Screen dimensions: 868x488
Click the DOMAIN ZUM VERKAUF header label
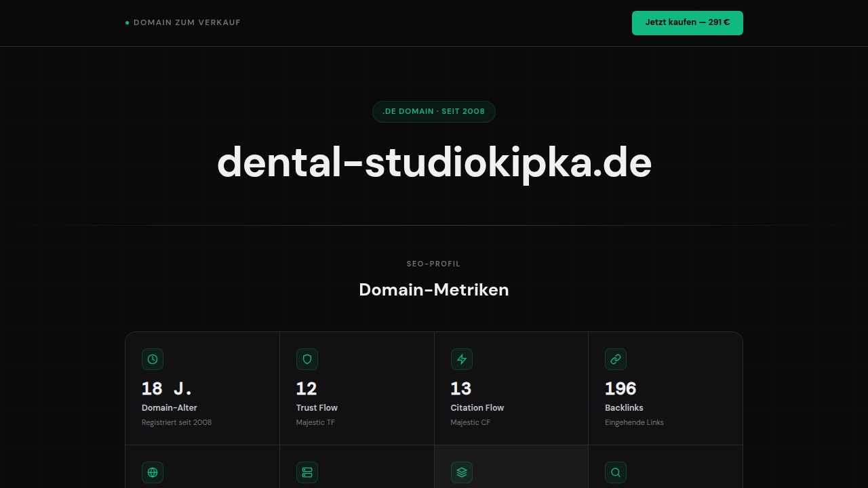tap(183, 22)
